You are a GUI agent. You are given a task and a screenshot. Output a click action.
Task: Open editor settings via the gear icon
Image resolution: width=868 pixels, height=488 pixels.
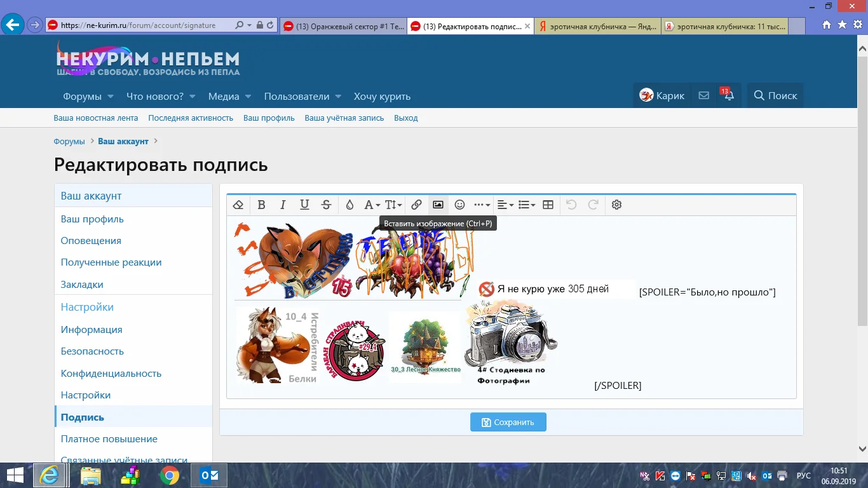pos(616,205)
